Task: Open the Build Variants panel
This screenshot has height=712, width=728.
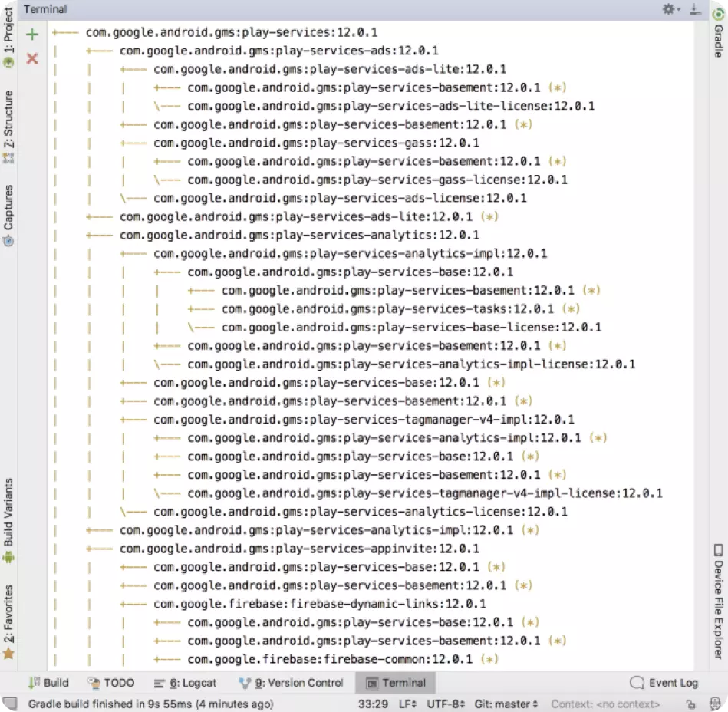Action: [8, 520]
